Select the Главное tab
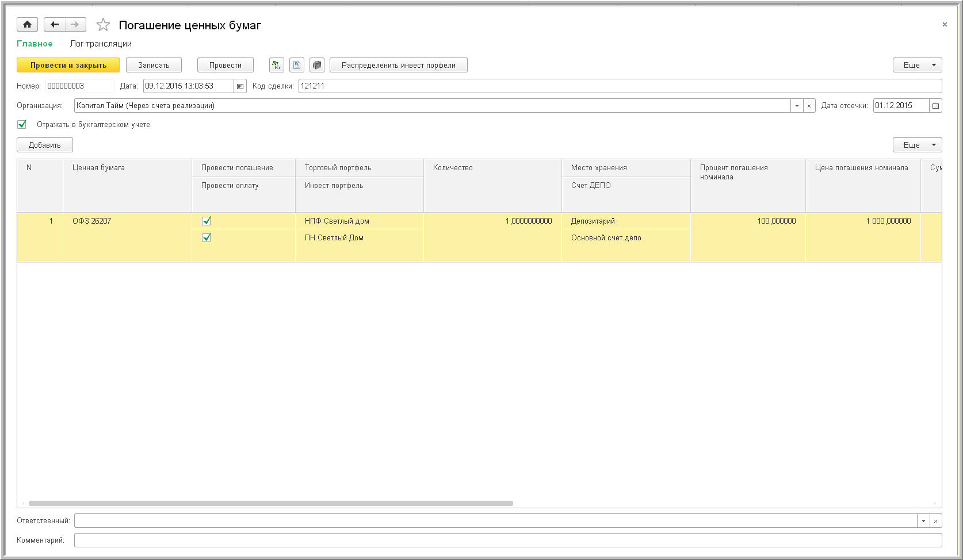963x560 pixels. tap(35, 44)
